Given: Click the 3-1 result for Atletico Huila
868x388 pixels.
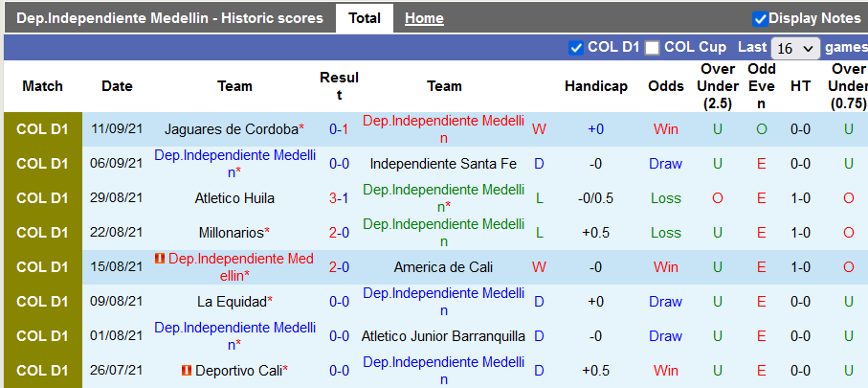Looking at the screenshot, I should (x=339, y=198).
